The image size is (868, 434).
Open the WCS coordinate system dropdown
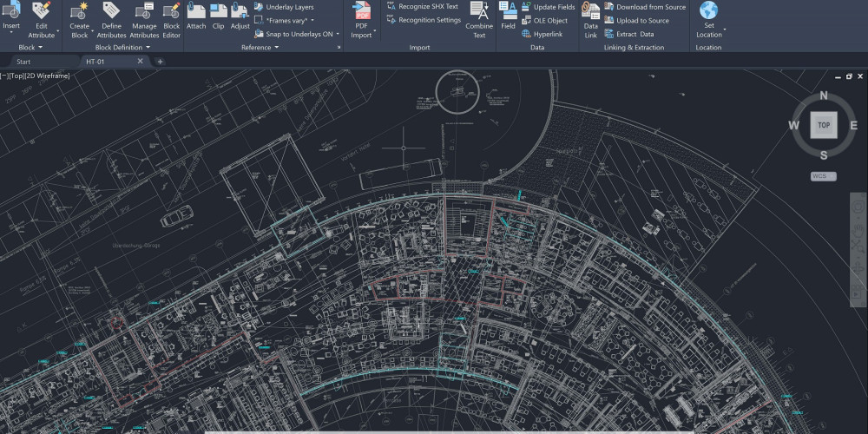point(824,176)
